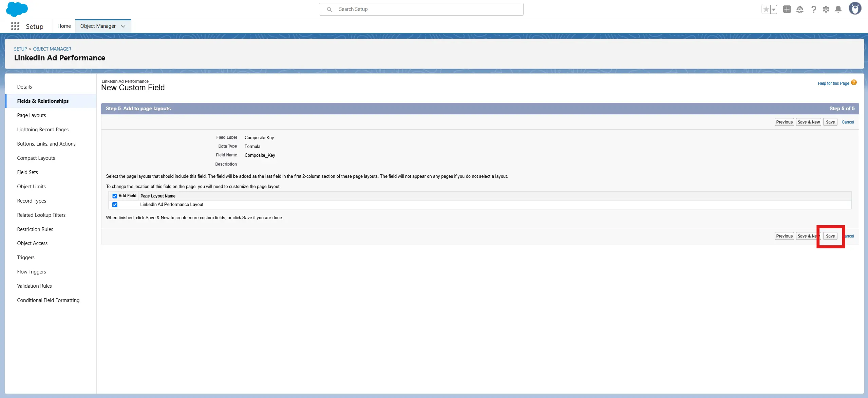The height and width of the screenshot is (398, 868).
Task: Click the top Previous button
Action: 784,122
